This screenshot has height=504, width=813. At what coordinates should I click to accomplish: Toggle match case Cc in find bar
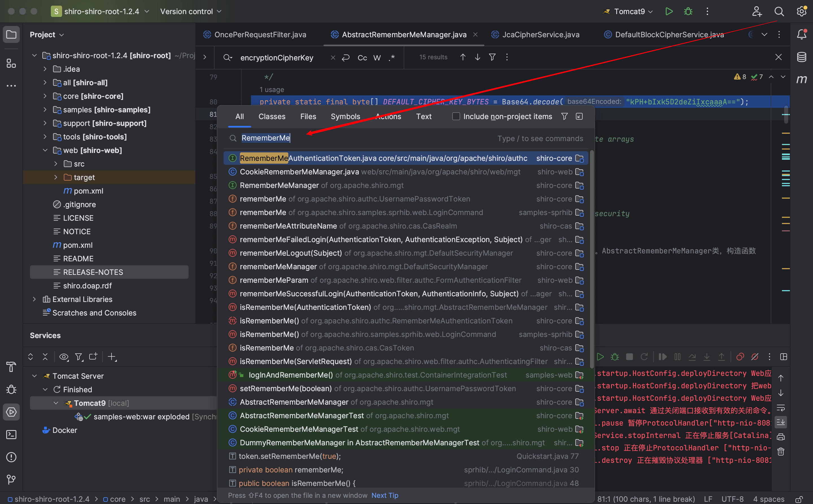[x=362, y=58]
